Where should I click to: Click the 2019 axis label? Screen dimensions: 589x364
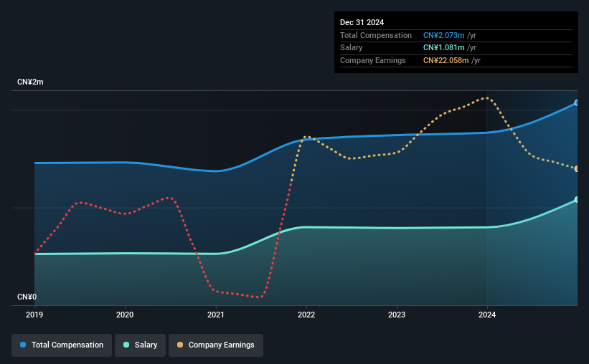coord(34,315)
